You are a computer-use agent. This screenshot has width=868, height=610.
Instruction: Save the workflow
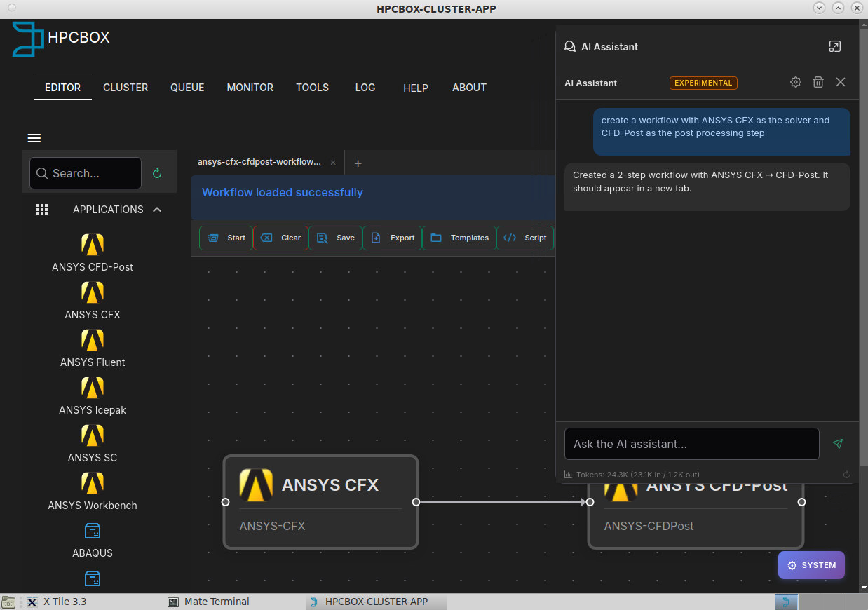(x=335, y=238)
